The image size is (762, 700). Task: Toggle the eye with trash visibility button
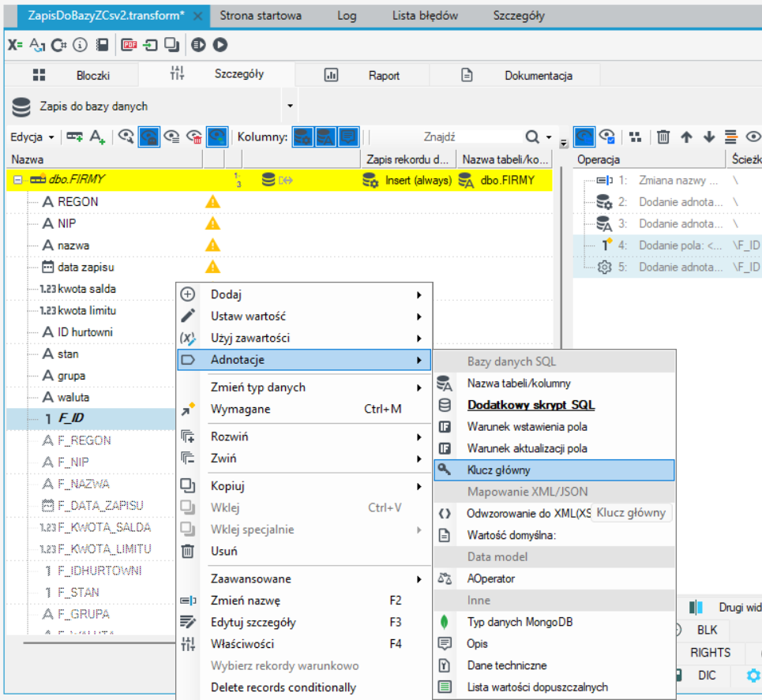click(194, 137)
